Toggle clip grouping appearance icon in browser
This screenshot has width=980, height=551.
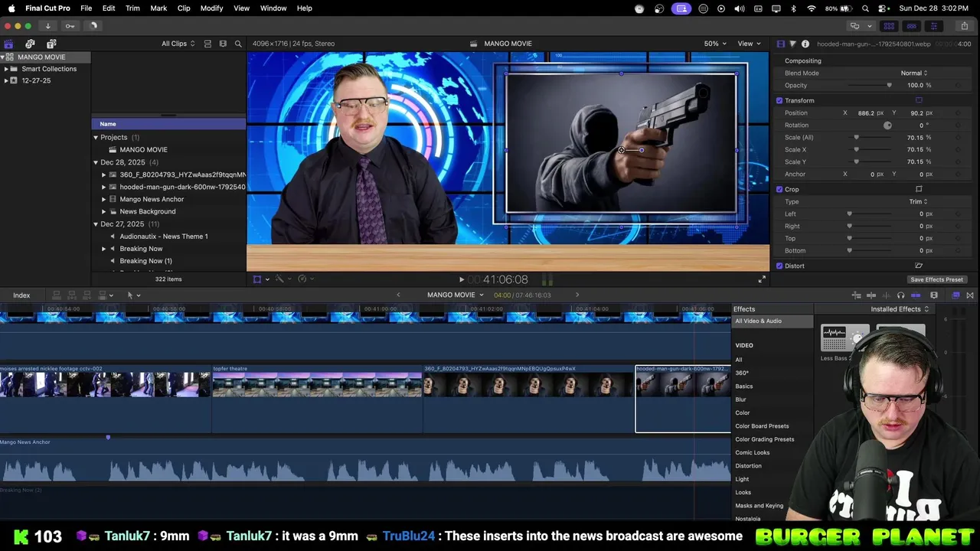pyautogui.click(x=207, y=44)
